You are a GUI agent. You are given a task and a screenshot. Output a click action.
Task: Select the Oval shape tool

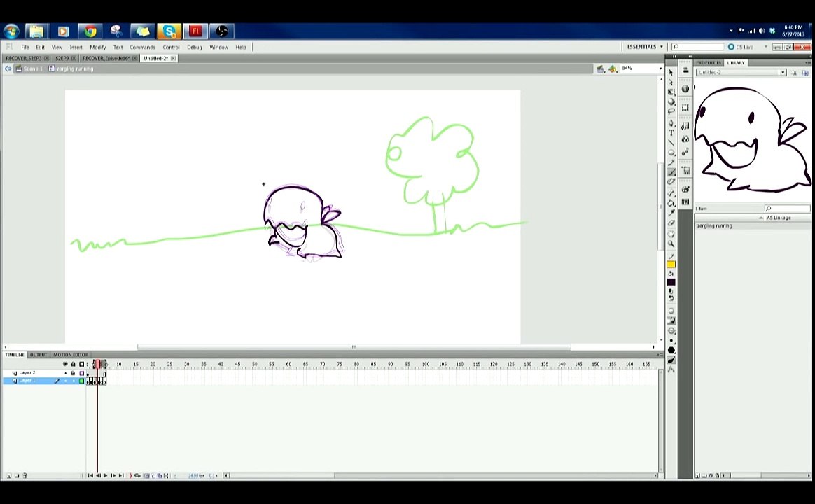[x=671, y=153]
